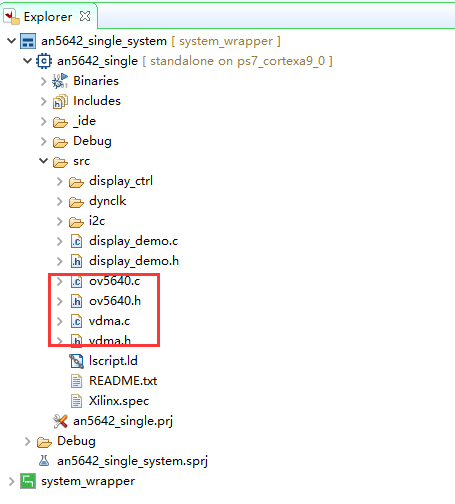Click the Xilinx.spec document icon
This screenshot has height=504, width=455.
pos(76,401)
